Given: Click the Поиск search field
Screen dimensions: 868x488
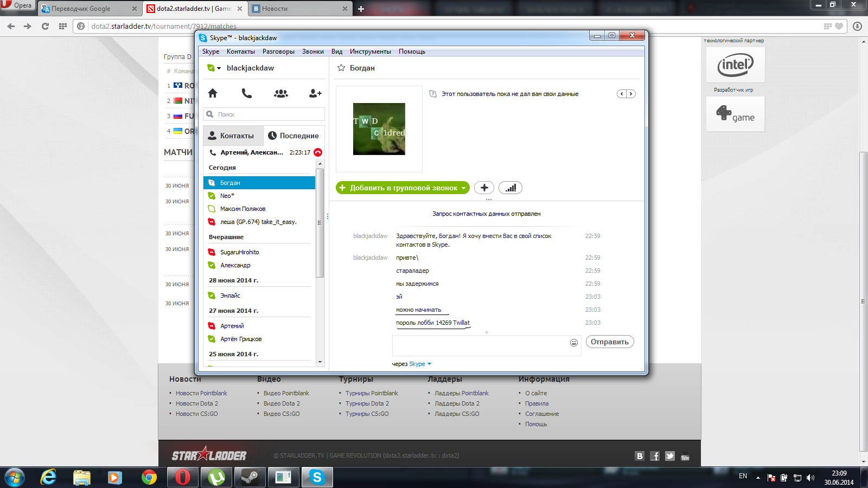Looking at the screenshot, I should 264,114.
